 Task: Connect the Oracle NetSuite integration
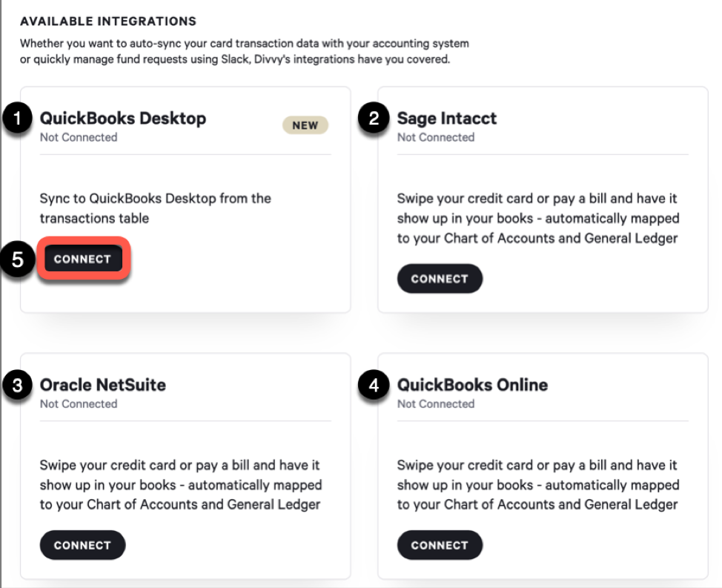[x=82, y=545]
